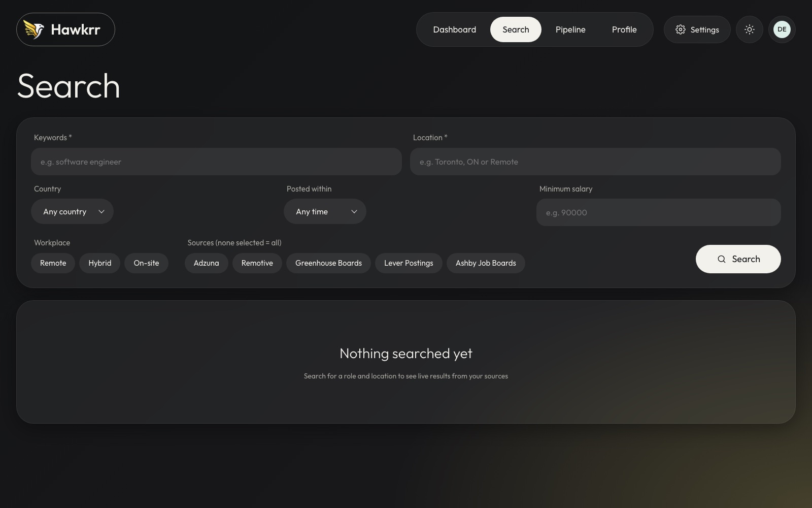The width and height of the screenshot is (812, 508).
Task: Toggle the On-site workplace chip
Action: coord(146,263)
